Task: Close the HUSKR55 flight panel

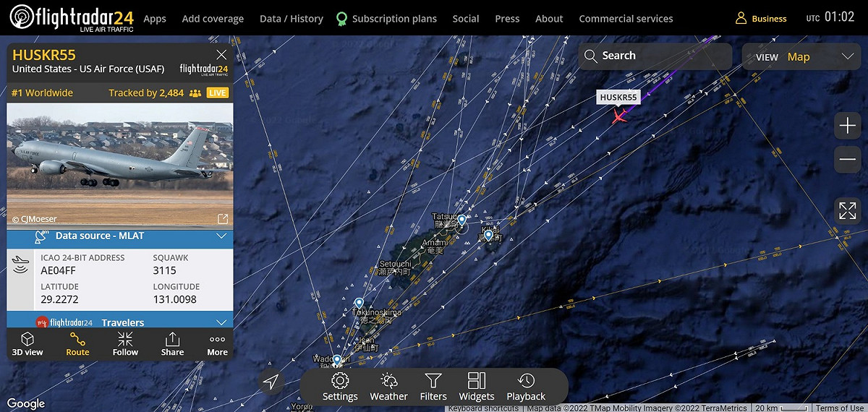Action: (222, 55)
